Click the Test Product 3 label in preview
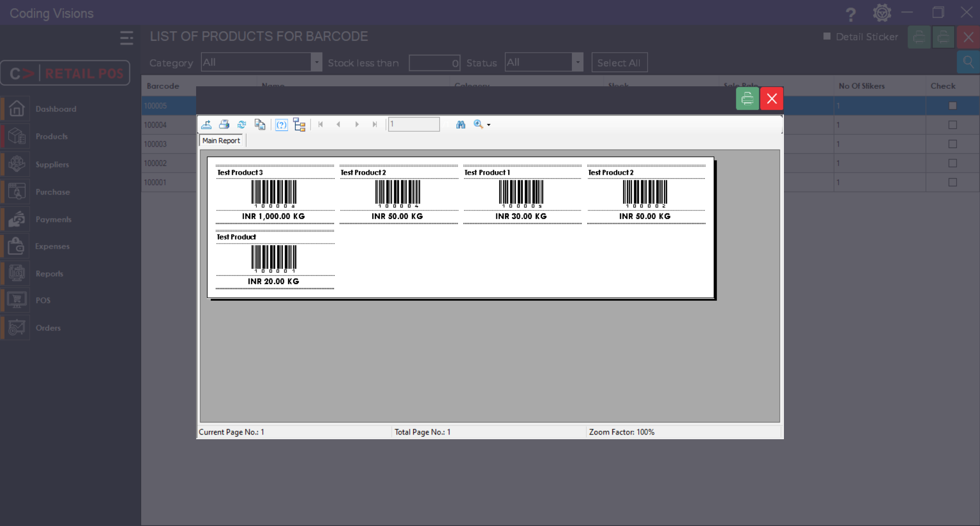Viewport: 980px width, 526px height. coord(240,173)
